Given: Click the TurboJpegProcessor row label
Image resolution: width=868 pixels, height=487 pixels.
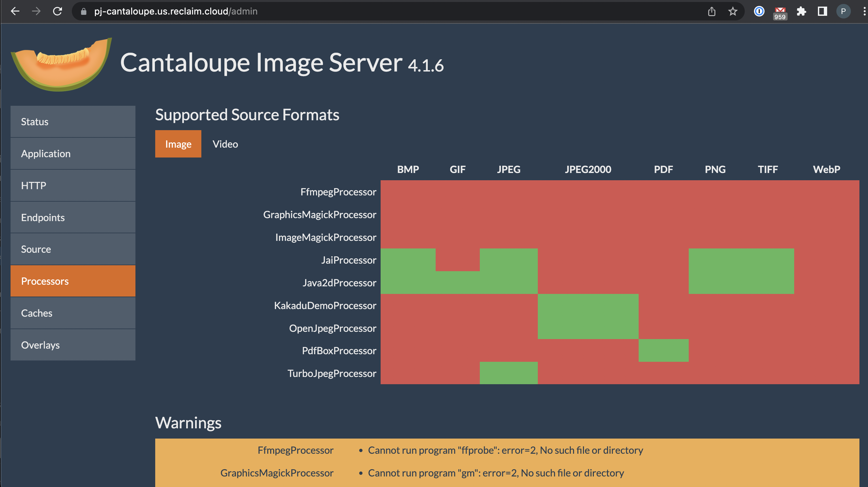Looking at the screenshot, I should [x=332, y=373].
